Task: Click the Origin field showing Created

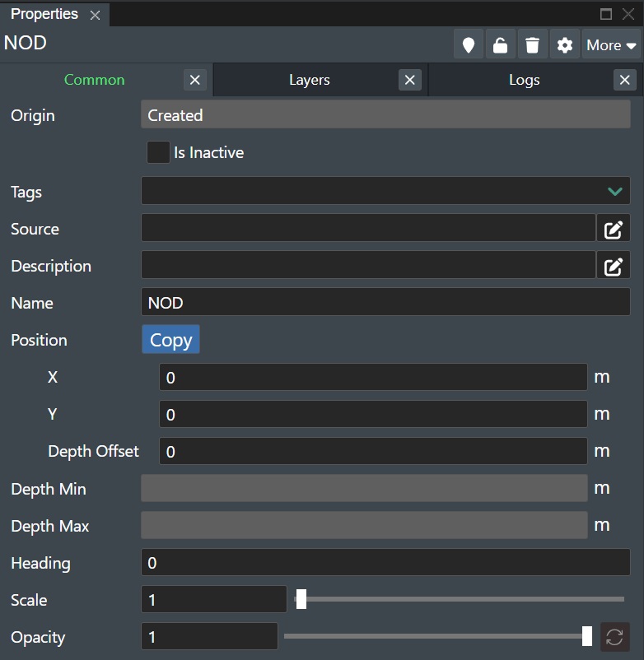Action: [x=385, y=114]
